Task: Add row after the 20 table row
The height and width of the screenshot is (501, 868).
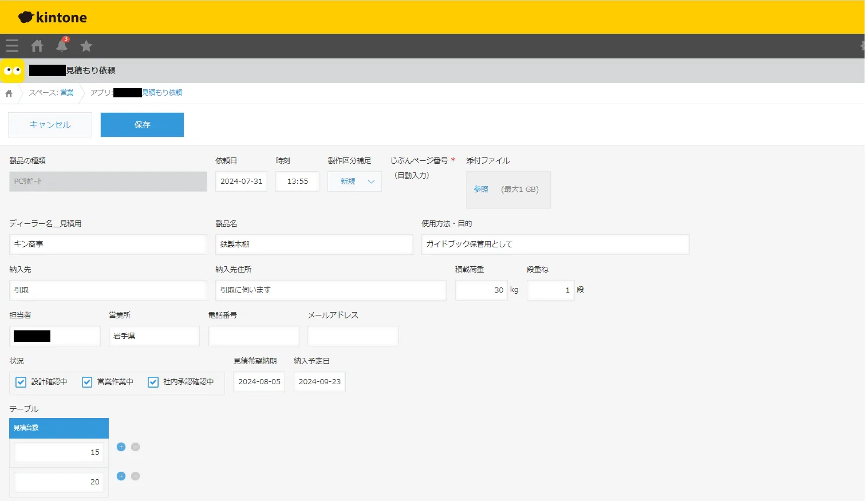Action: coord(121,476)
